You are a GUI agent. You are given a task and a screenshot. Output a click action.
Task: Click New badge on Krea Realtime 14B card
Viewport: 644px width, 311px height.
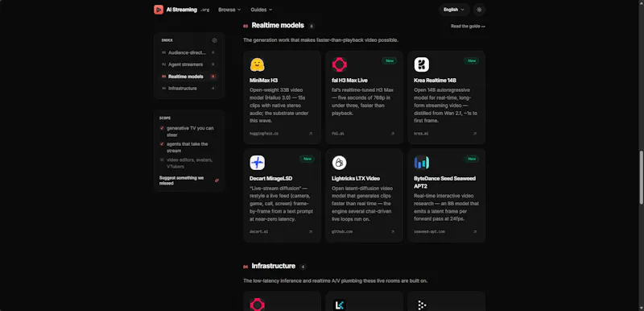click(472, 60)
